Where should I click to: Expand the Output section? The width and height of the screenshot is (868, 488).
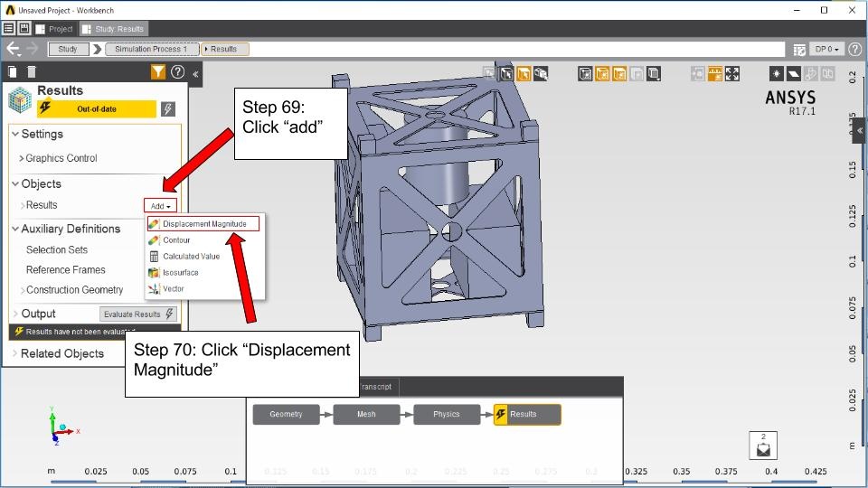pos(15,314)
